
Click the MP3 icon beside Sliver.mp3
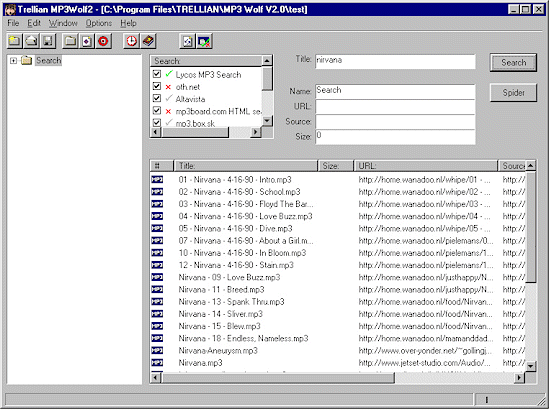point(157,314)
